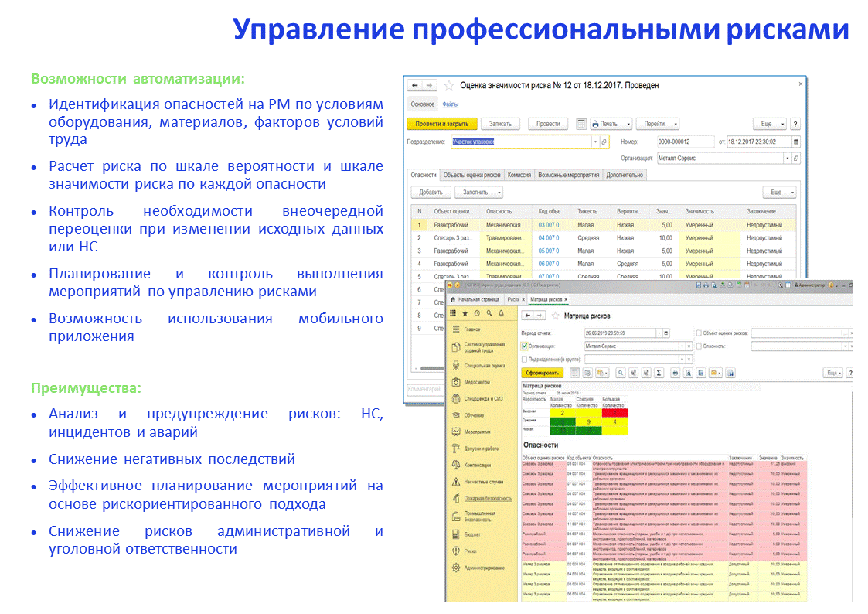The image size is (868, 614).
Task: Open the Участок упаковки subdivision record icon
Action: pos(604,142)
